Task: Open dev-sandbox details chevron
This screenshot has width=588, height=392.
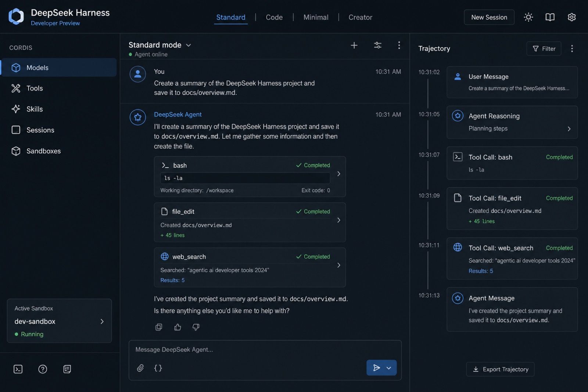Action: tap(102, 321)
